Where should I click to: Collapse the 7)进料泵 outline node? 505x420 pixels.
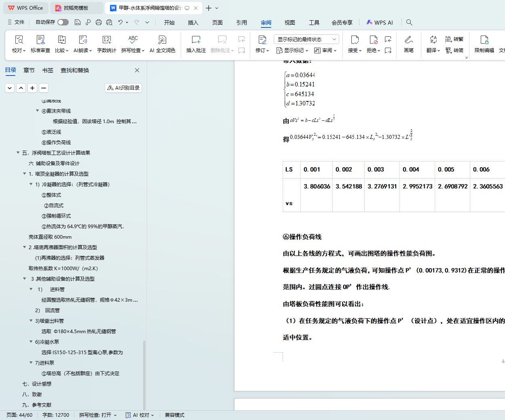[x=31, y=363]
